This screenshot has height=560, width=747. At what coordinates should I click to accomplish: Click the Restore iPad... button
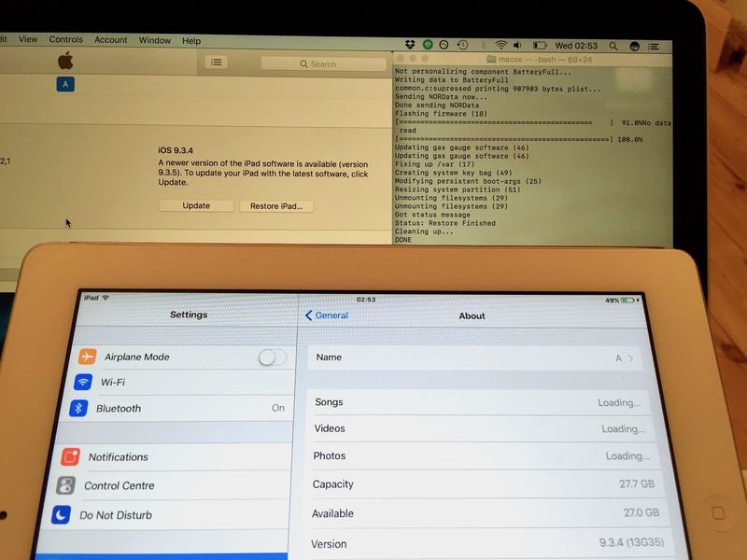tap(276, 206)
